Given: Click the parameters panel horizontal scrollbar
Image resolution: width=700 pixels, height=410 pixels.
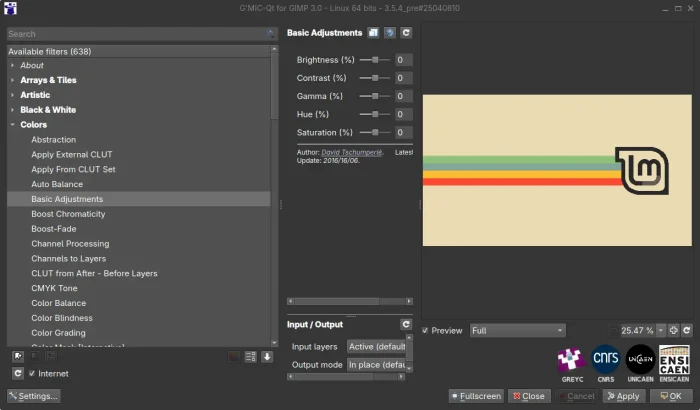Looking at the screenshot, I should click(350, 301).
